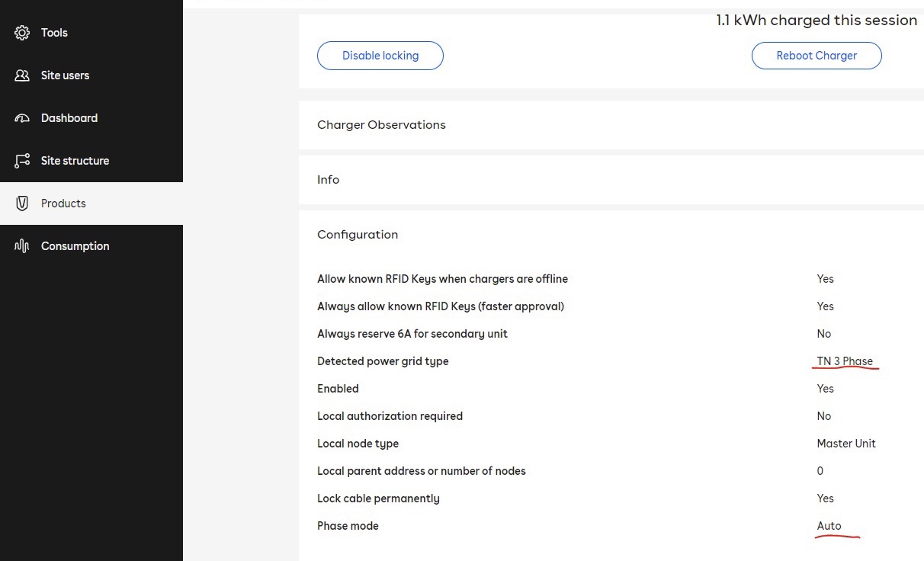The image size is (924, 561).
Task: Open Consumption via the waveform icon
Action: click(22, 245)
